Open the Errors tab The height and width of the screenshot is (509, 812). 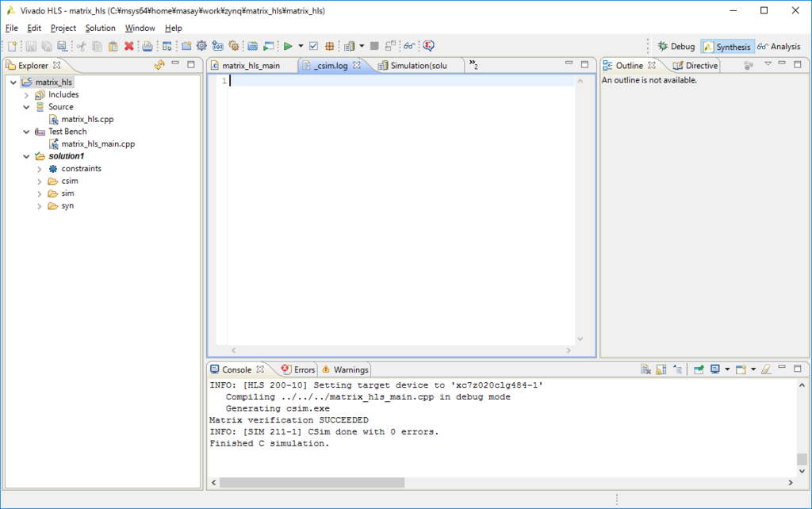(298, 369)
